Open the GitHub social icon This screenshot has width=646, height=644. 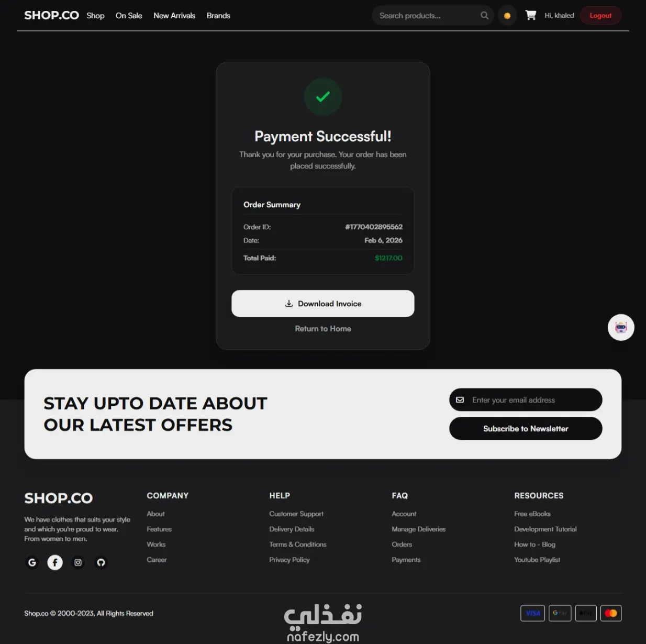click(x=101, y=562)
